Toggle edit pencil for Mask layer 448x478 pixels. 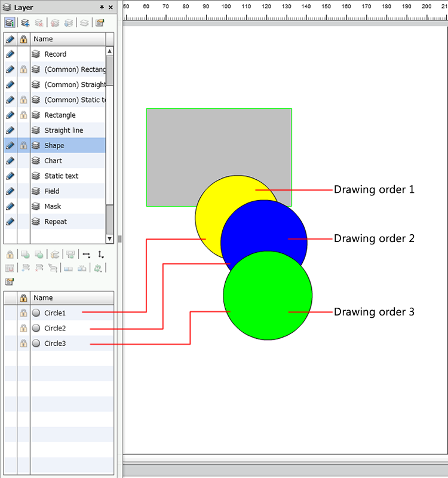10,206
